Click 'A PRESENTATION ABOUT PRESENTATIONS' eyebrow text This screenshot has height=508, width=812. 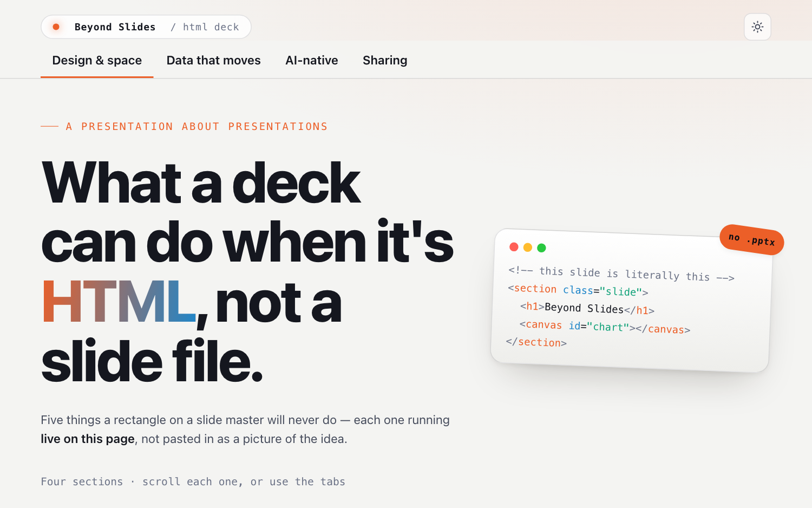click(197, 126)
